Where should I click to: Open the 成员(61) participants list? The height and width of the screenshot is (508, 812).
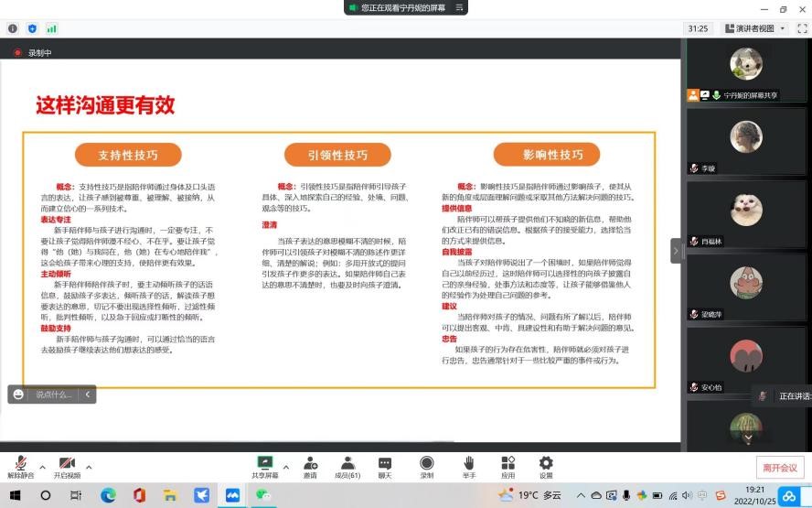tap(347, 466)
